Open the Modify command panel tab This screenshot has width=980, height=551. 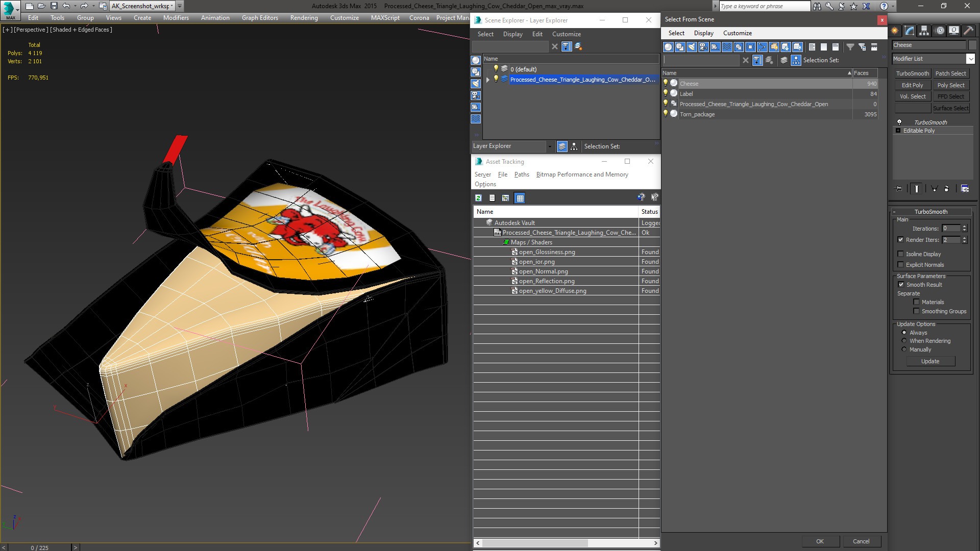(910, 31)
